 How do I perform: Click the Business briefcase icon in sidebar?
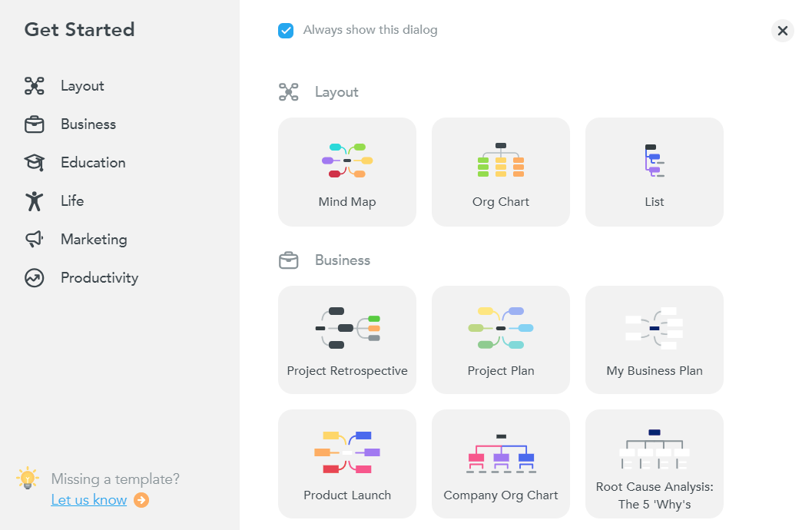35,124
